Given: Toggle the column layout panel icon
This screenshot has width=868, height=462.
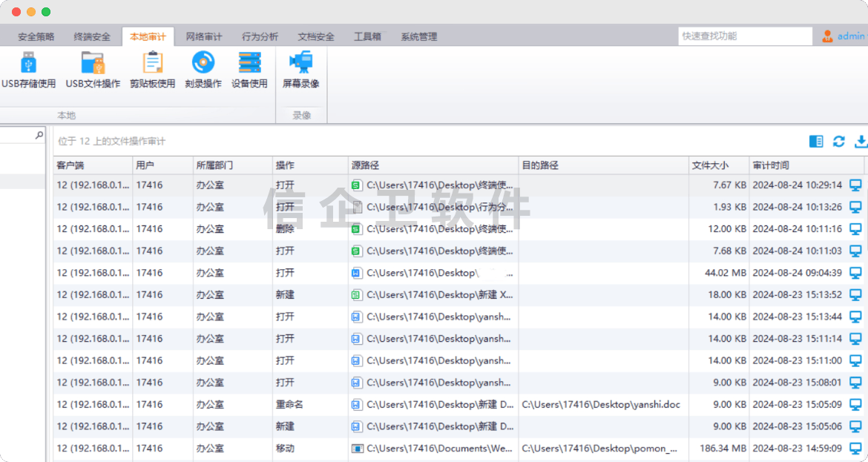Looking at the screenshot, I should click(x=816, y=142).
